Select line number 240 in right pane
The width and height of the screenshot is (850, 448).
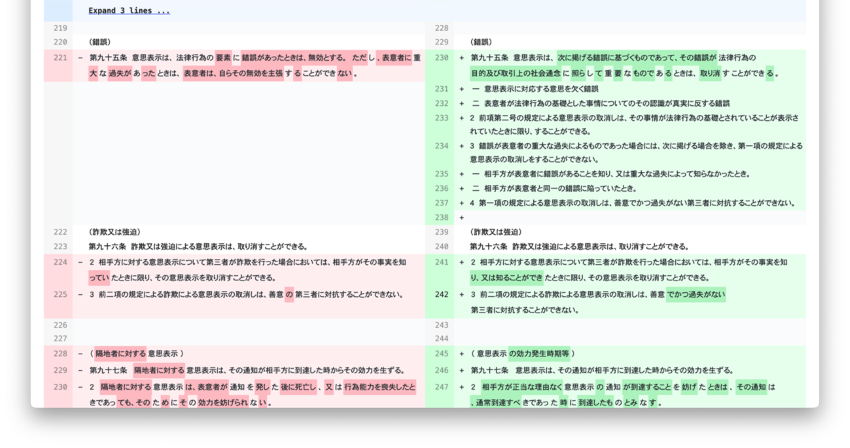pos(441,247)
